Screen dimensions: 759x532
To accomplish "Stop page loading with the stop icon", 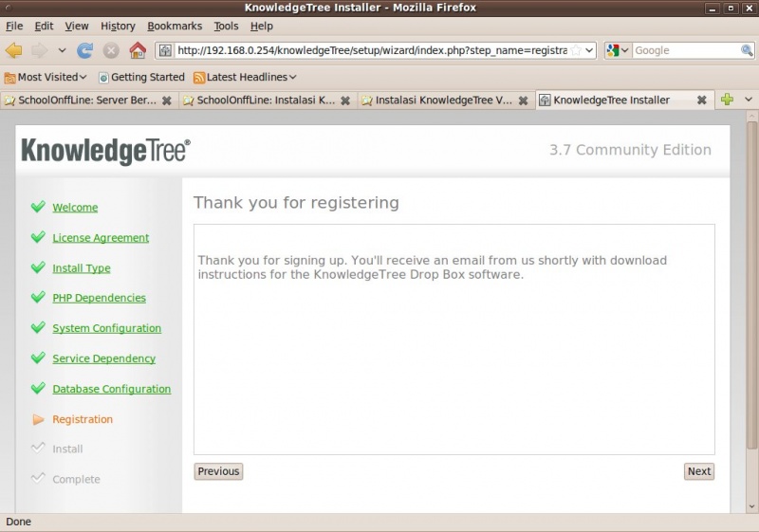I will (111, 50).
